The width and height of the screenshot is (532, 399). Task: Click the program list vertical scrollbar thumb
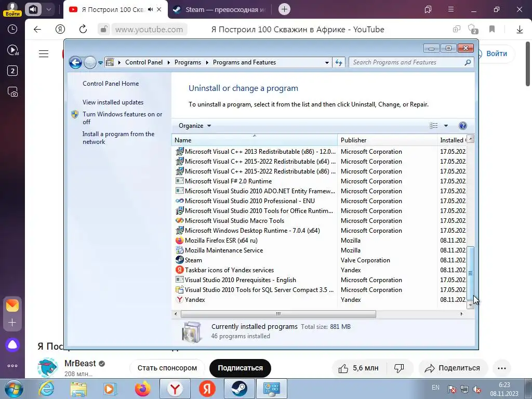470,273
